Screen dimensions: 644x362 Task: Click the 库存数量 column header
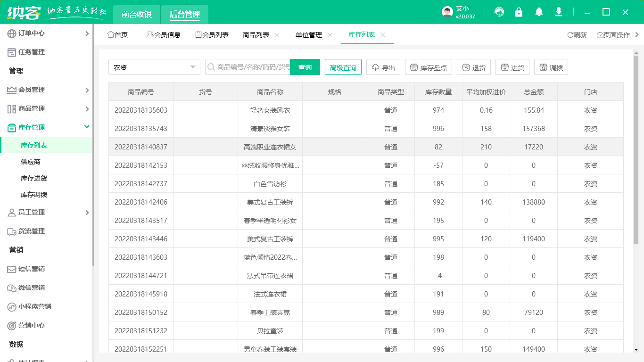point(438,92)
